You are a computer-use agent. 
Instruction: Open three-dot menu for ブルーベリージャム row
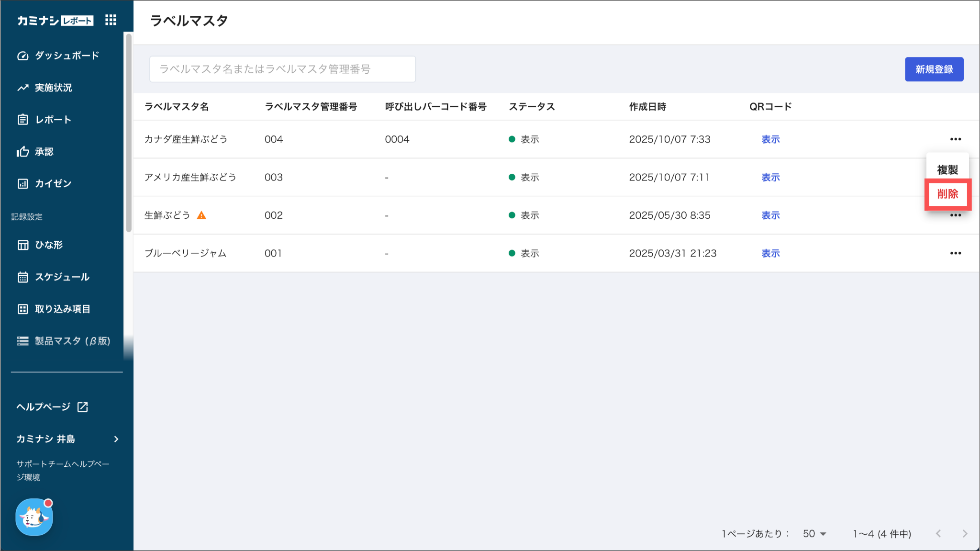pyautogui.click(x=955, y=253)
